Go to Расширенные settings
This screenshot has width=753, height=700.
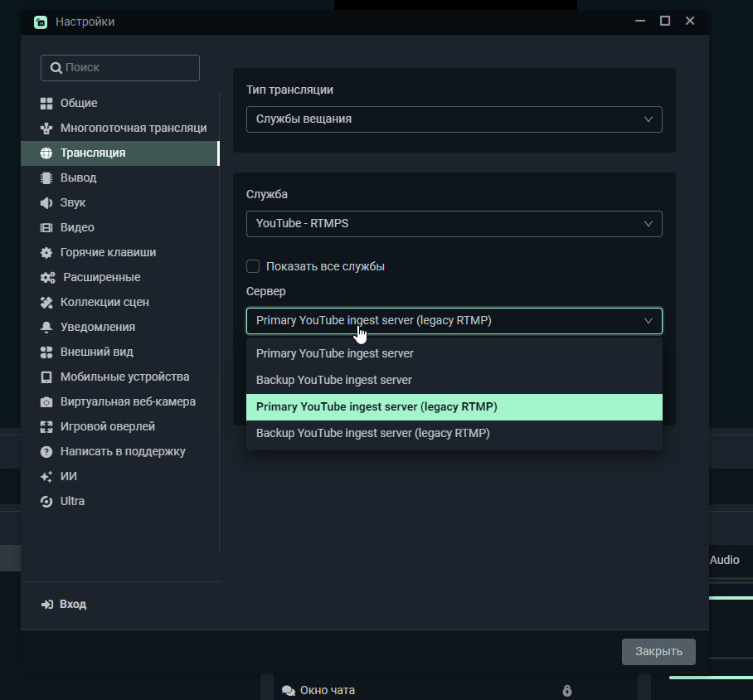point(120,278)
